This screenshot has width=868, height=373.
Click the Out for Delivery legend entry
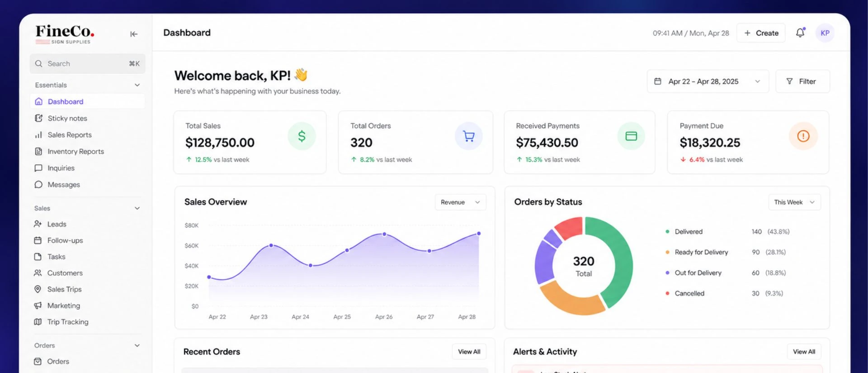tap(726, 273)
